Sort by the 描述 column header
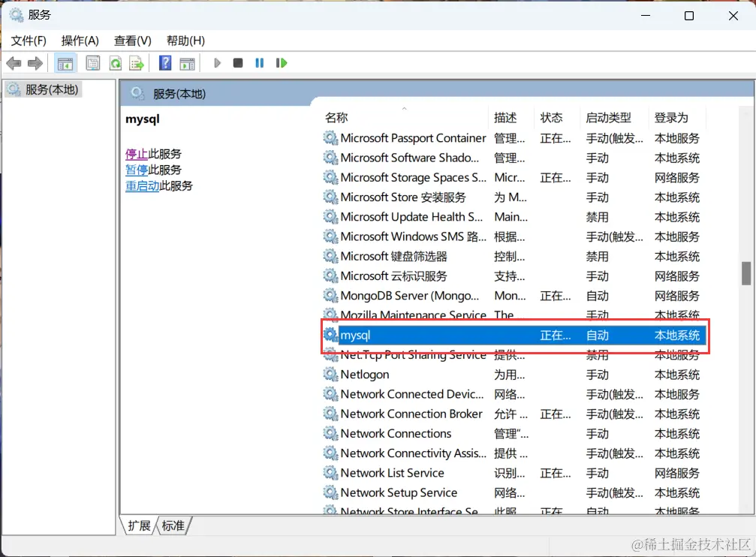 point(511,118)
